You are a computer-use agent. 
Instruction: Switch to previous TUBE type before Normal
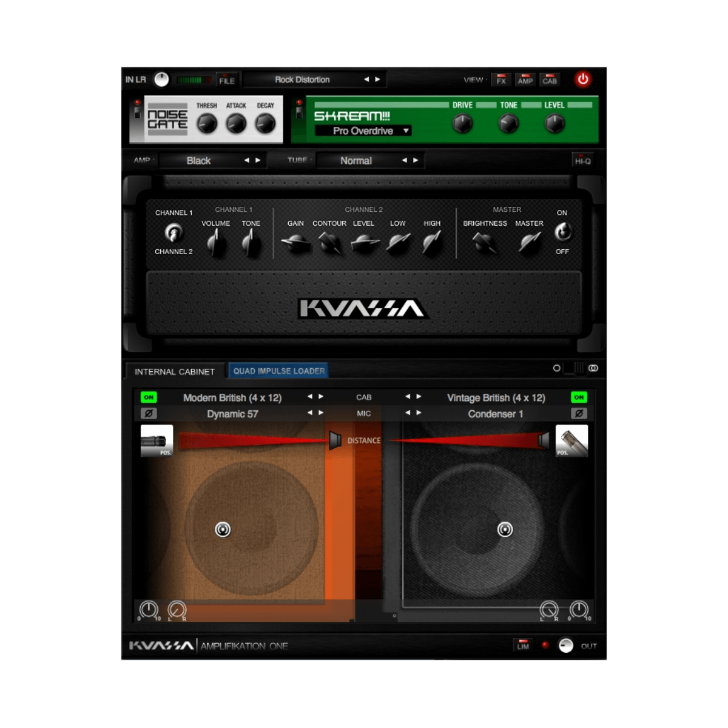tap(405, 160)
